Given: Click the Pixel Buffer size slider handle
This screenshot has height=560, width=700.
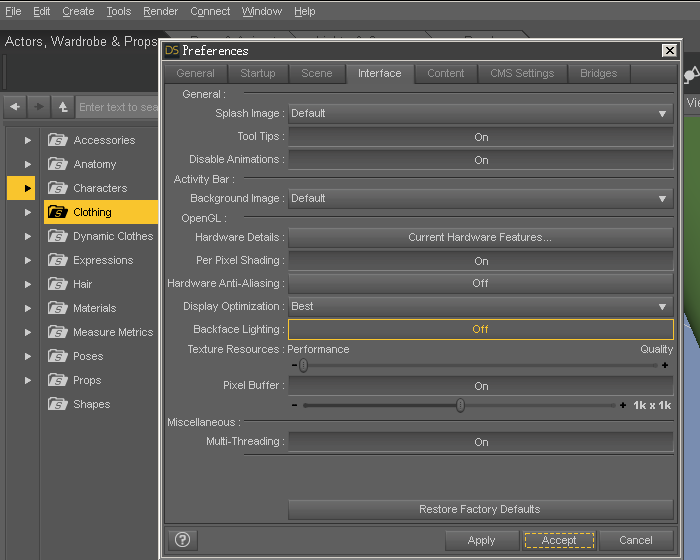Looking at the screenshot, I should [x=460, y=405].
